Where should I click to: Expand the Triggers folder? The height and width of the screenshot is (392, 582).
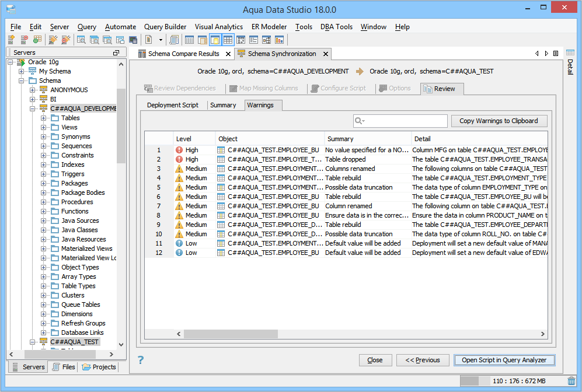pyautogui.click(x=43, y=174)
